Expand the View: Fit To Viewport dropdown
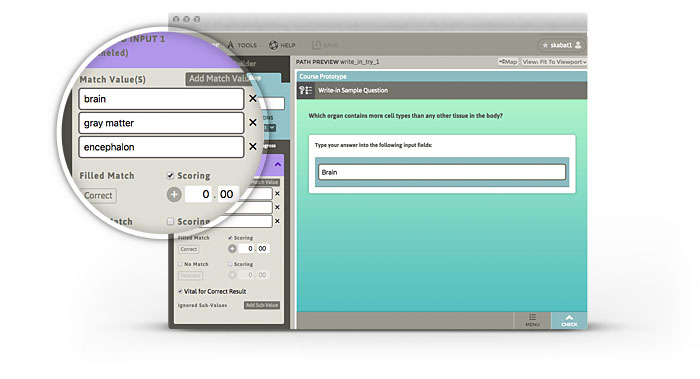 click(554, 62)
